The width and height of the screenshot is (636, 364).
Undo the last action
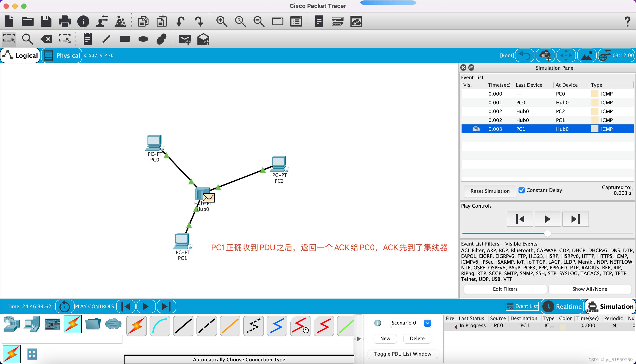[180, 21]
